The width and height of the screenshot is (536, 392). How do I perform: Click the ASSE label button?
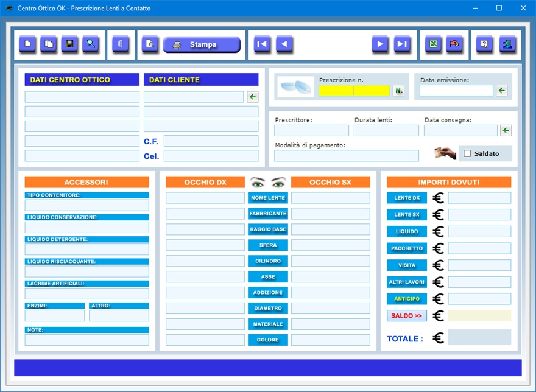click(267, 276)
